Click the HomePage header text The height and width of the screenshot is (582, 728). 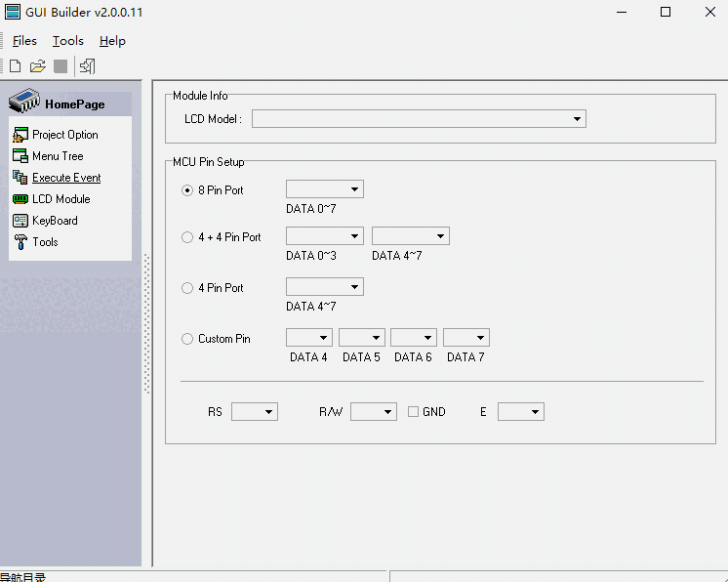pyautogui.click(x=75, y=104)
